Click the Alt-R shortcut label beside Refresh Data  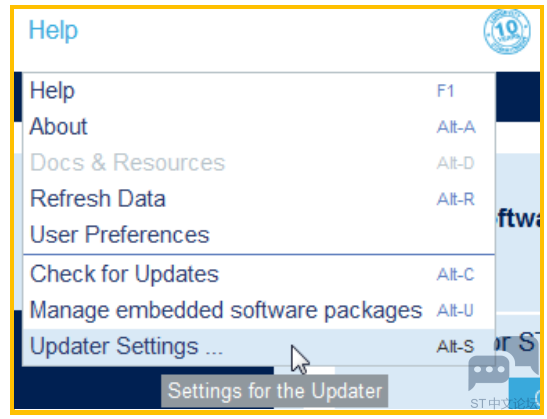(456, 200)
